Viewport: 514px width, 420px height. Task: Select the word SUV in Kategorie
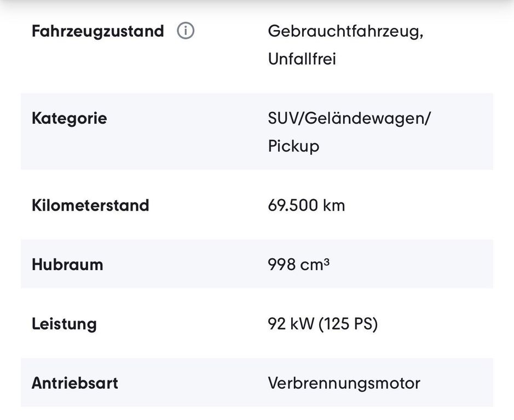(283, 118)
